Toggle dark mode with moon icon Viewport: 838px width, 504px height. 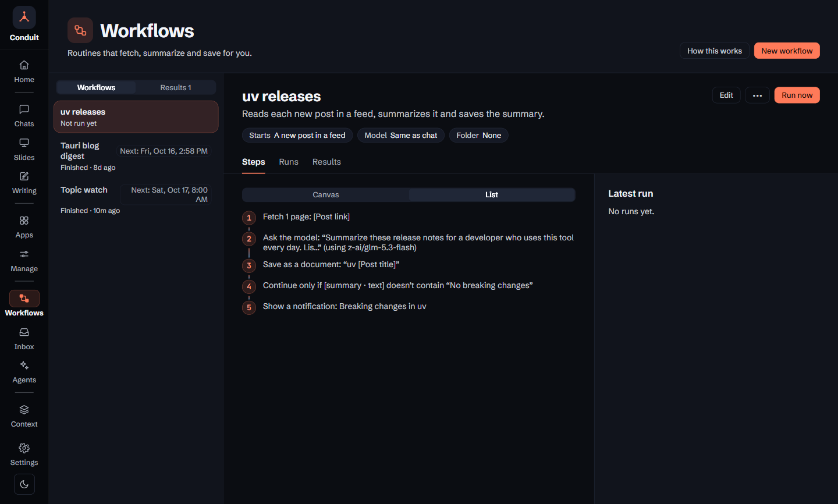click(24, 484)
